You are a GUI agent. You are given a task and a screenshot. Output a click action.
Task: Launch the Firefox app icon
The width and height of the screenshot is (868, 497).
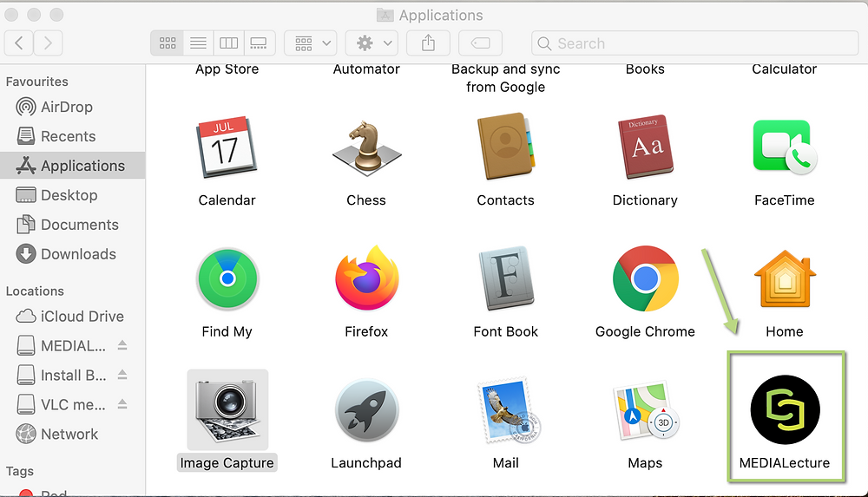366,278
